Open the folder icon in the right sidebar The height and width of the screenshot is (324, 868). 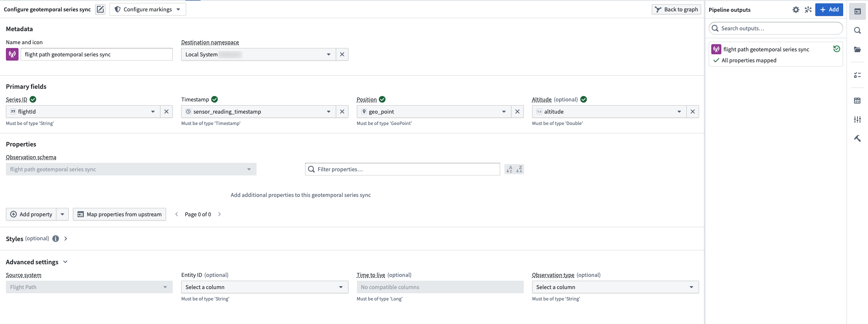[x=857, y=49]
